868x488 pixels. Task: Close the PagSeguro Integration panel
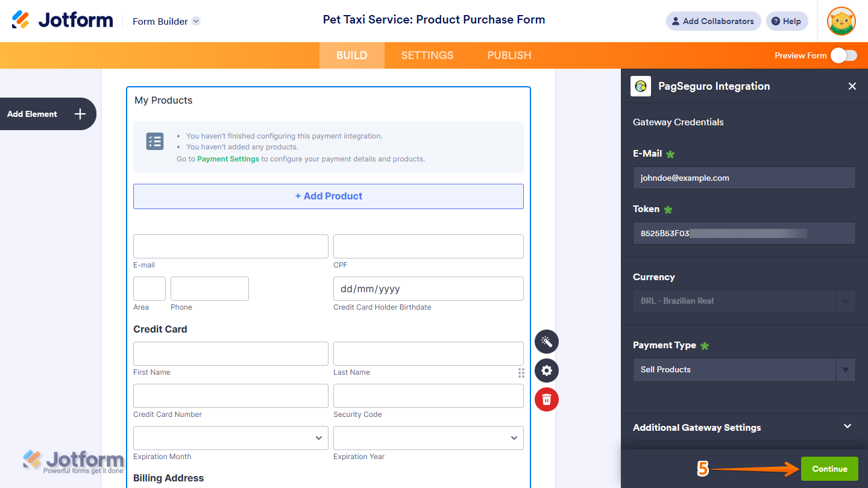[x=852, y=86]
